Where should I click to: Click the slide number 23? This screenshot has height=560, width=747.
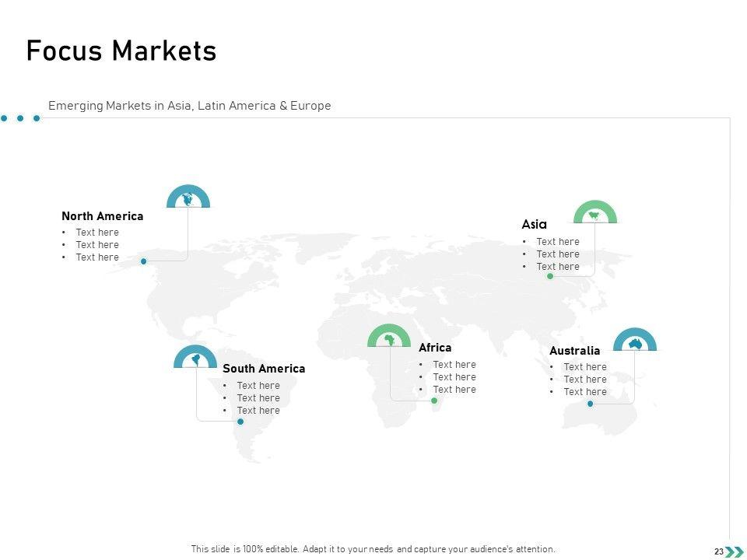[718, 551]
